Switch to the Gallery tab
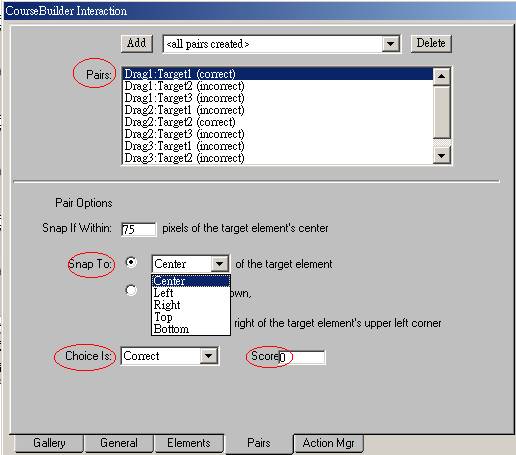The image size is (516, 455). [x=49, y=443]
